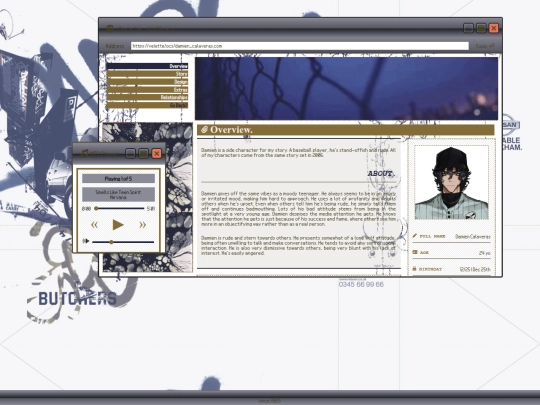Open the Overview tab in the sidebar
Viewport: 540px width, 405px height.
pyautogui.click(x=147, y=66)
